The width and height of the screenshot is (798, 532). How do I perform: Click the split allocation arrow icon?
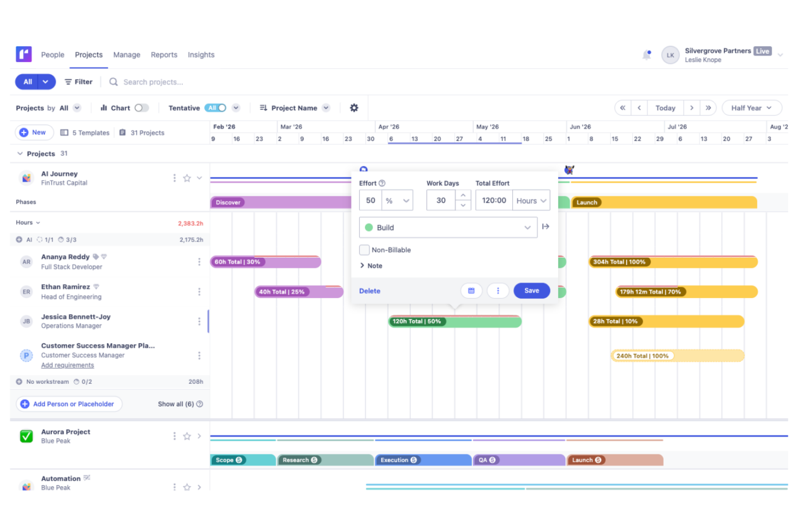click(546, 227)
